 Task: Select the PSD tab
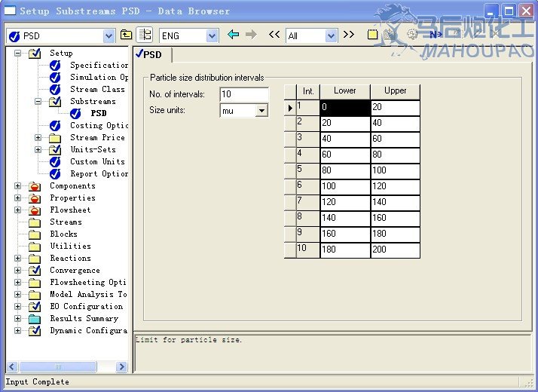152,54
